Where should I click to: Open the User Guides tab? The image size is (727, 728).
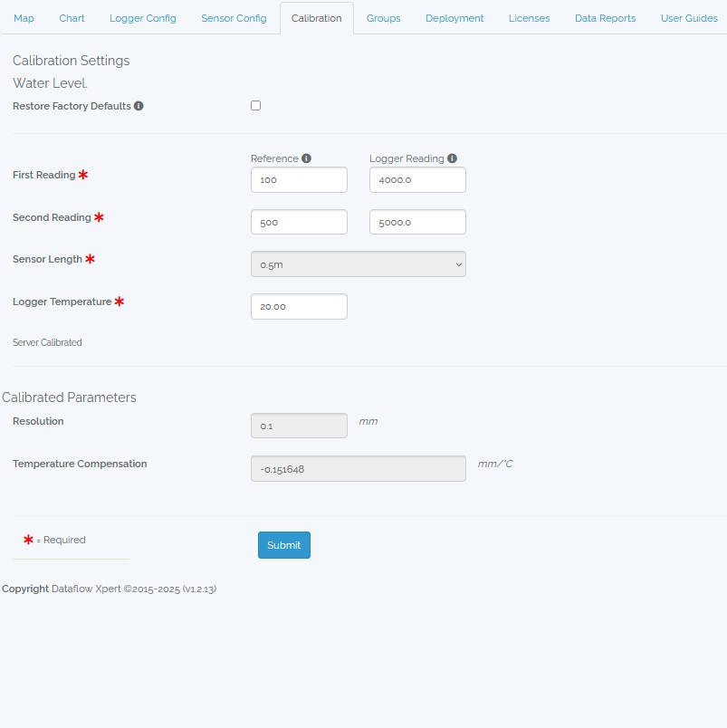pos(689,18)
